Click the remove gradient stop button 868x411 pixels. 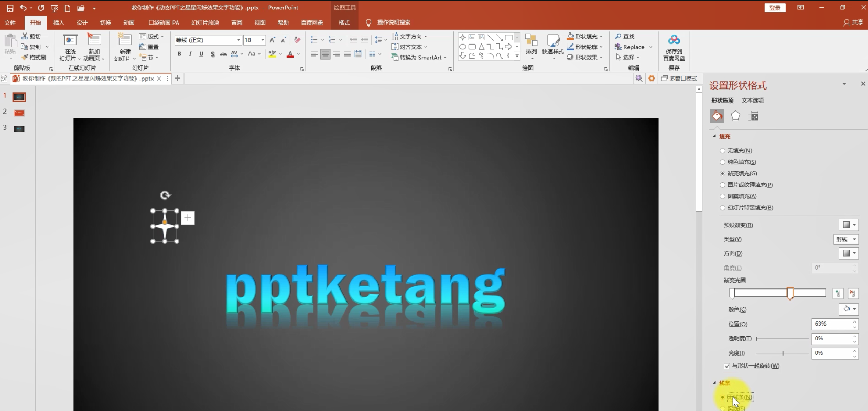pyautogui.click(x=853, y=294)
